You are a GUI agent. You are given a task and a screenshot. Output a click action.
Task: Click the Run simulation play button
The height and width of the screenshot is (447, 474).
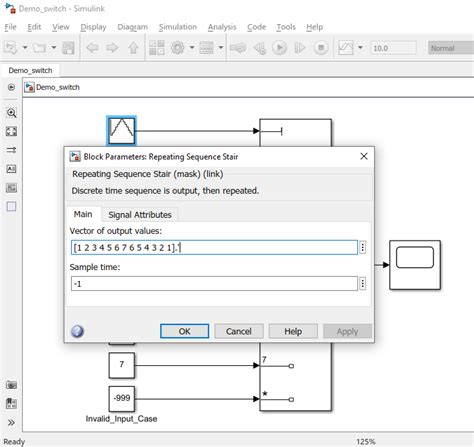279,48
